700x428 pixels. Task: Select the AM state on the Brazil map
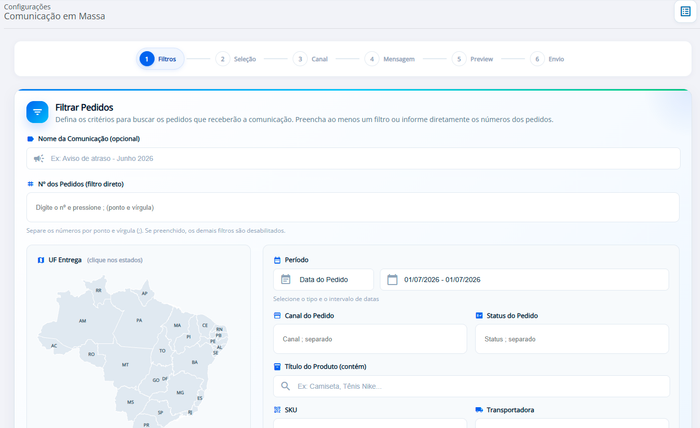coord(82,320)
